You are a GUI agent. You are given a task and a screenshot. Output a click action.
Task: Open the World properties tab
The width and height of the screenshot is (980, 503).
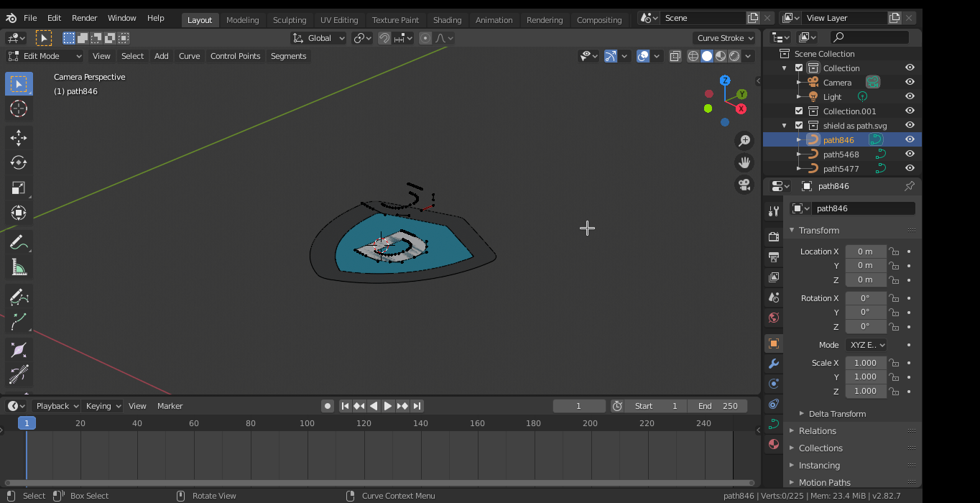(x=773, y=318)
